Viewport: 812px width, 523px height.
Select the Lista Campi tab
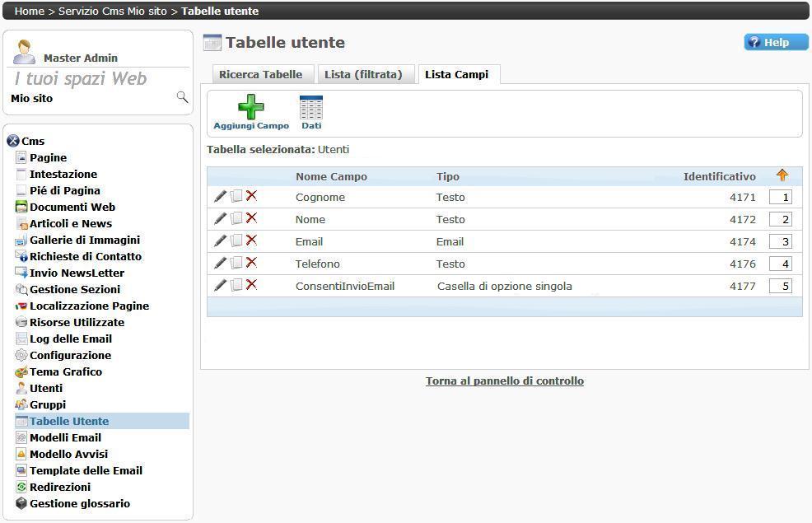[x=456, y=74]
